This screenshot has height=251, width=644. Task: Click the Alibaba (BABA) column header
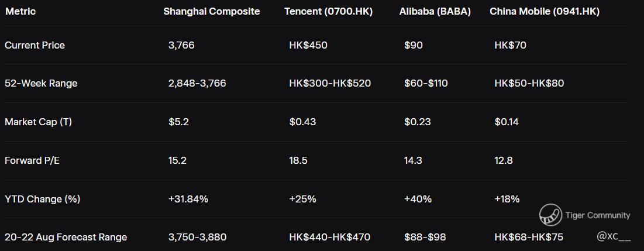[435, 11]
